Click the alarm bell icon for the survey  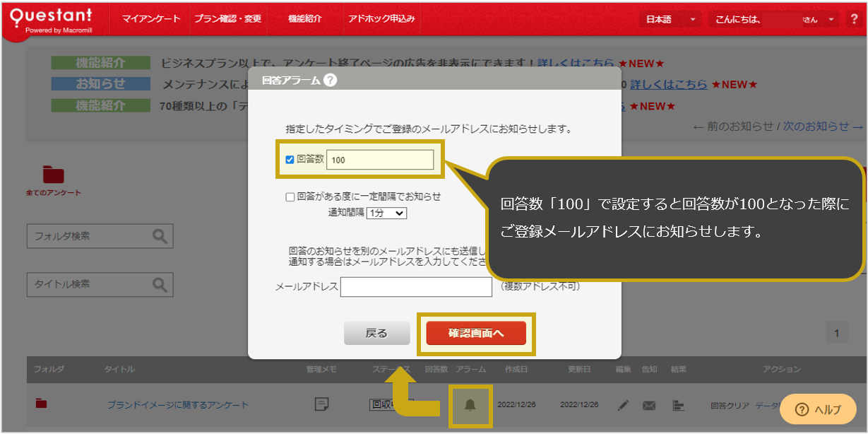tap(471, 405)
